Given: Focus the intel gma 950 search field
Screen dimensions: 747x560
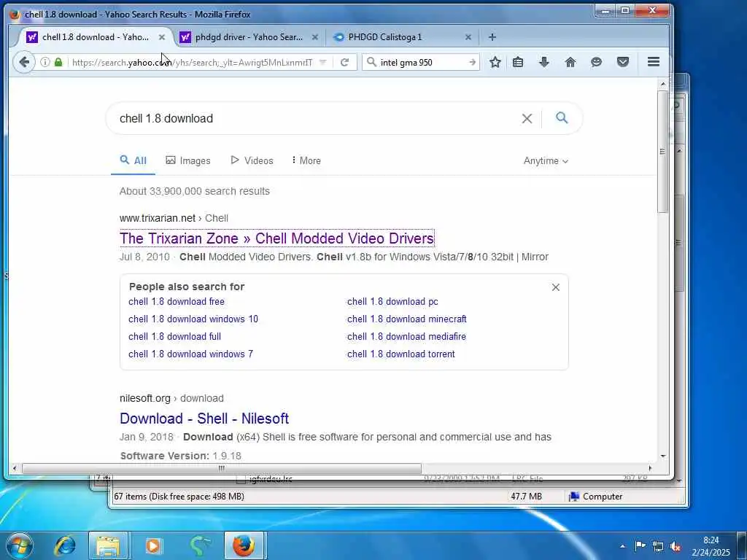Looking at the screenshot, I should 422,63.
